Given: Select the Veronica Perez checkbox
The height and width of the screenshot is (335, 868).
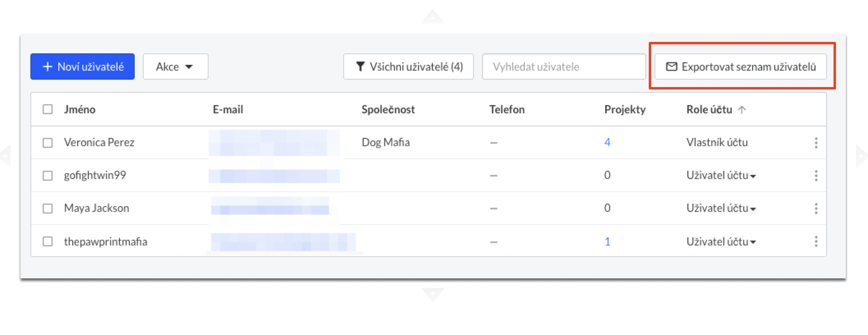Looking at the screenshot, I should [x=48, y=142].
